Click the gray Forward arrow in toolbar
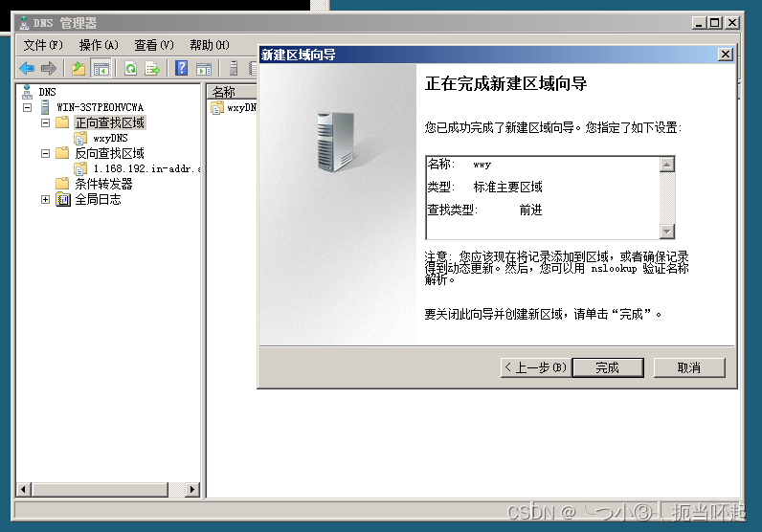 (49, 69)
